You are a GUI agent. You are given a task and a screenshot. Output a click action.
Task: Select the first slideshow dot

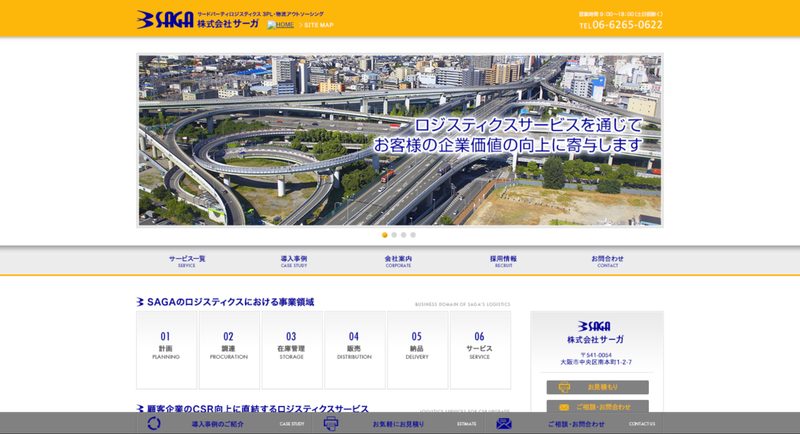(385, 235)
